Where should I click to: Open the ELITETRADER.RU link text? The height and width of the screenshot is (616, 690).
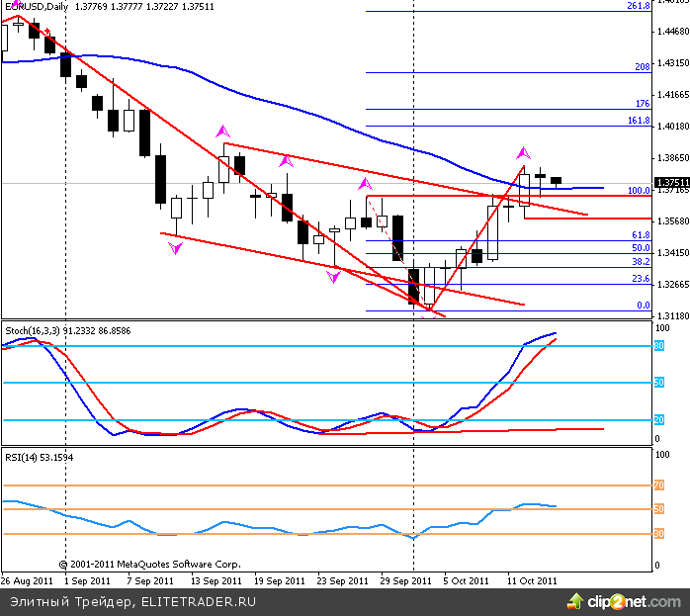point(192,600)
